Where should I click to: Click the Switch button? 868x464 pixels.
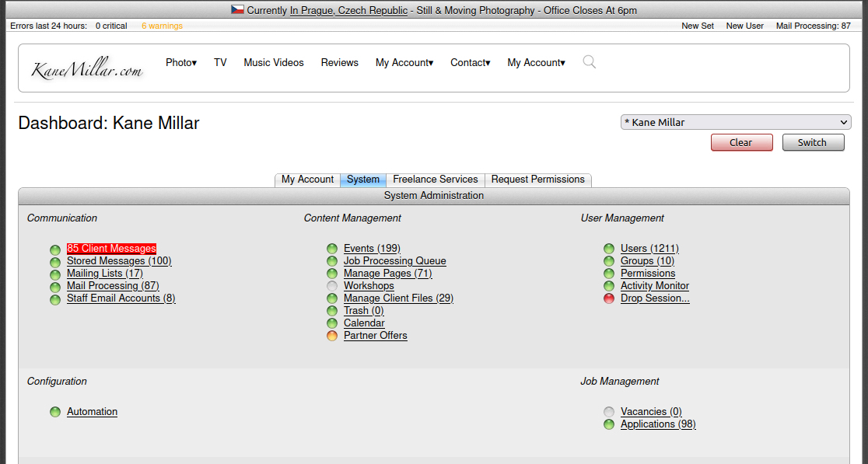point(814,143)
